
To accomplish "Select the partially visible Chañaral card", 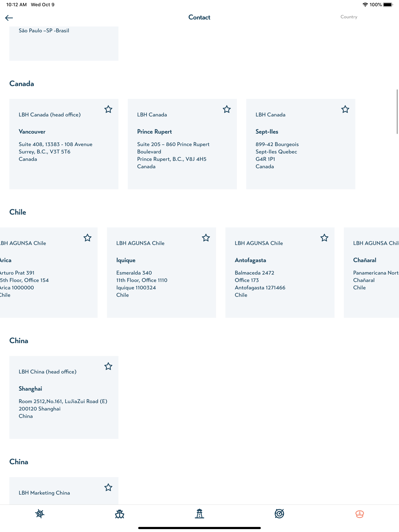I will pos(371,272).
